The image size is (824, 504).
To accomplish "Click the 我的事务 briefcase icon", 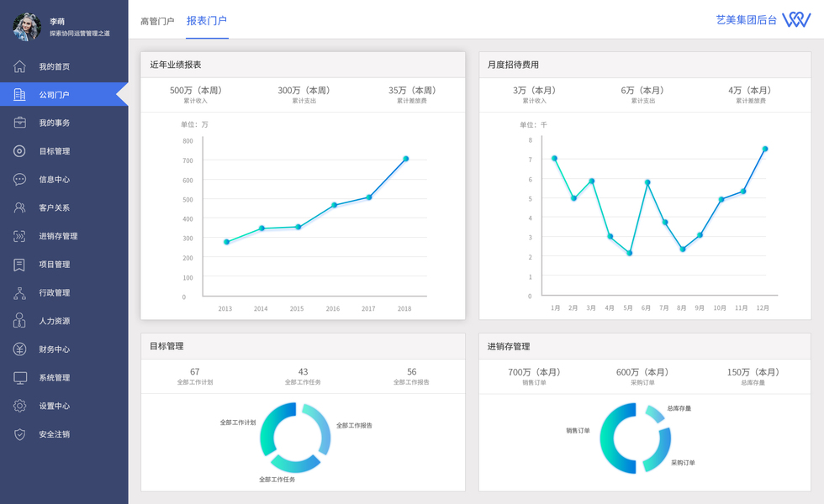I will 19,123.
